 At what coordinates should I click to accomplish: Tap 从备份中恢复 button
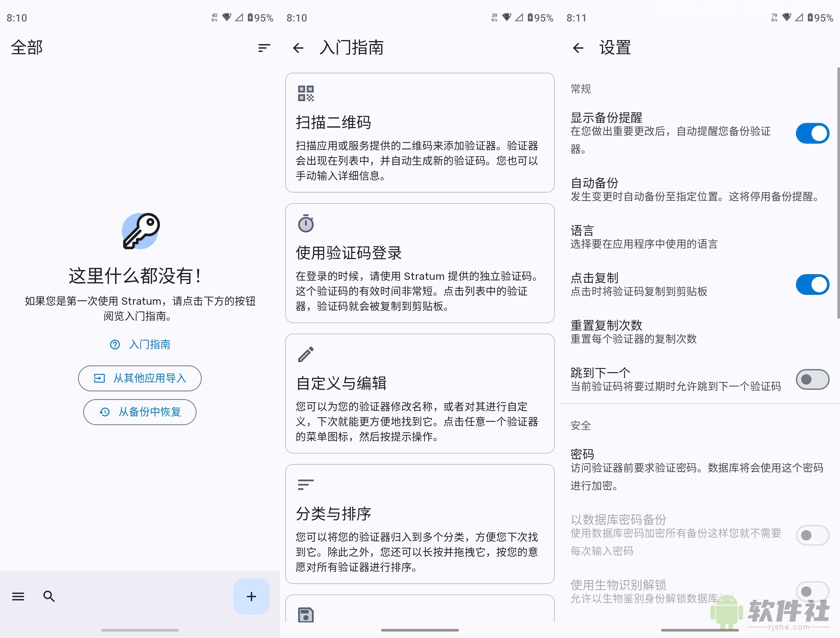(x=140, y=412)
